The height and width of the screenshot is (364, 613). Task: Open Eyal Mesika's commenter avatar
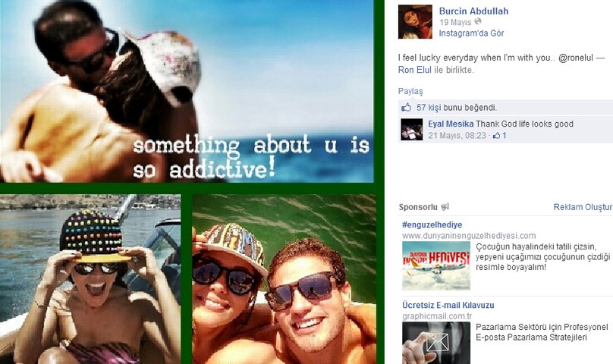coord(412,130)
